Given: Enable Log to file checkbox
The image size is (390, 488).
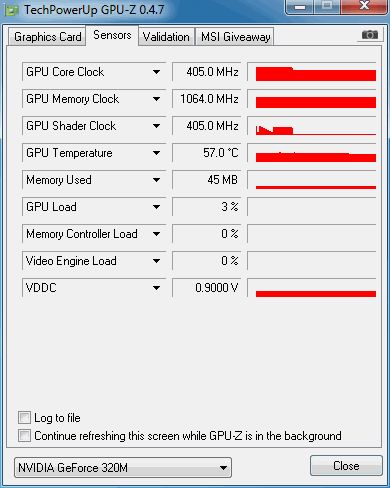Looking at the screenshot, I should click(24, 417).
